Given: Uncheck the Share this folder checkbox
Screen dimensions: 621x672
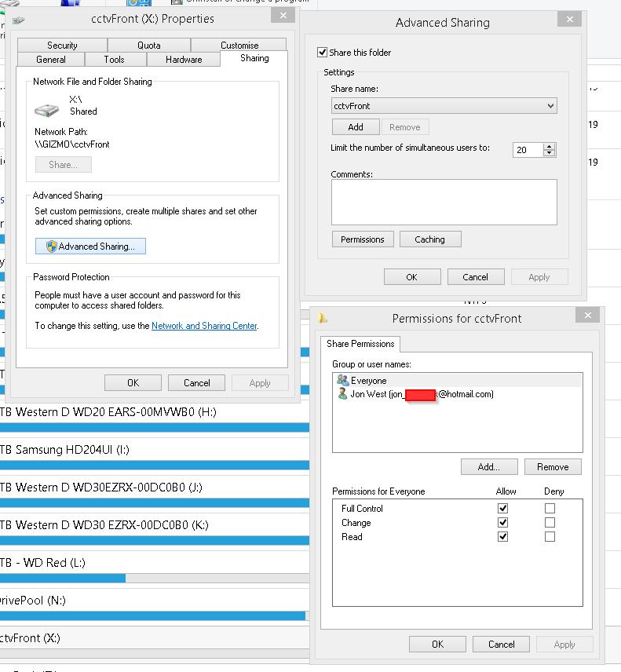Looking at the screenshot, I should click(322, 53).
